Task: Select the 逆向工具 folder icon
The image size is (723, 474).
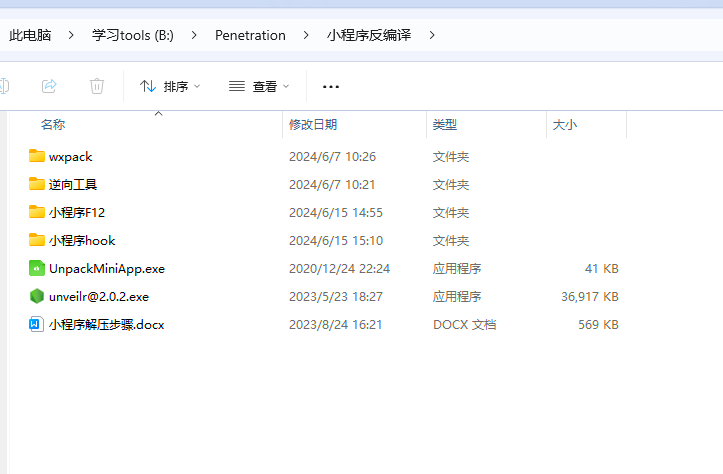Action: 37,184
